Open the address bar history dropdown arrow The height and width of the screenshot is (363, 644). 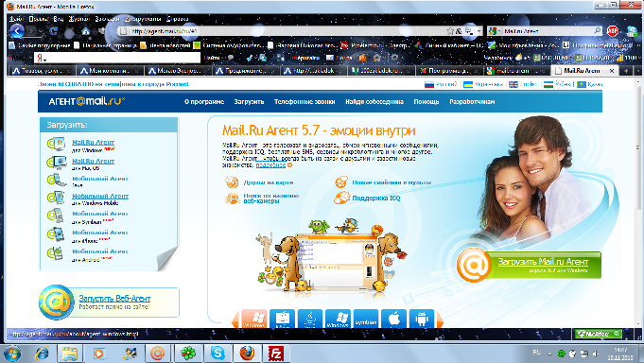click(479, 31)
